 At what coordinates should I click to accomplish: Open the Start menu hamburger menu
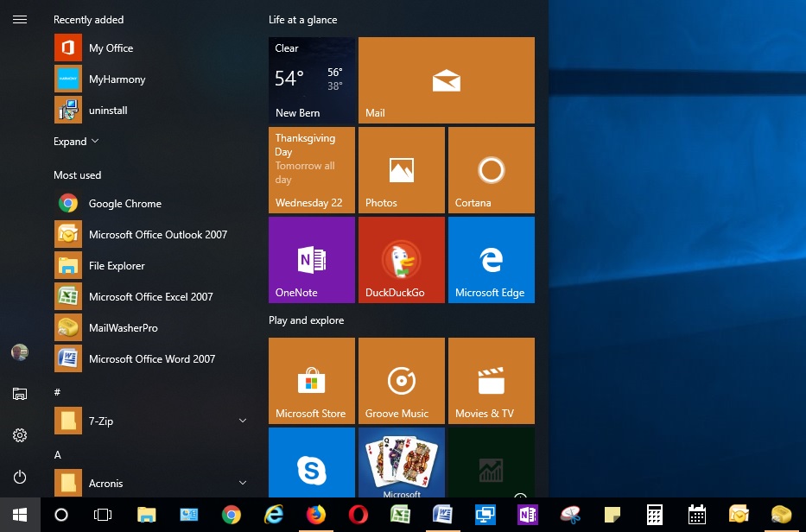[x=20, y=19]
